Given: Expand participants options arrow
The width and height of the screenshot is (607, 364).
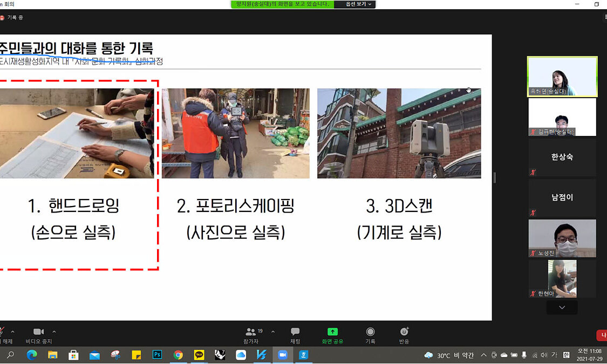Looking at the screenshot, I should coord(272,332).
